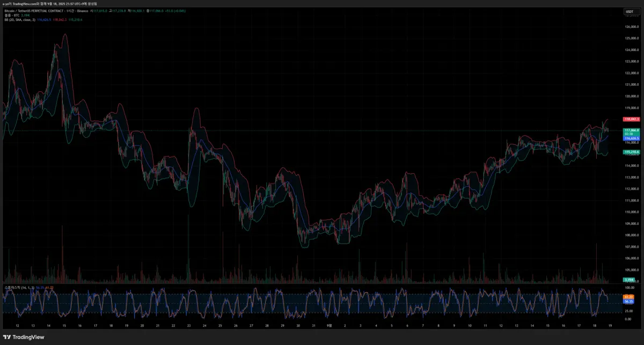
Task: Click date 23 on the time axis
Action: coord(189,325)
